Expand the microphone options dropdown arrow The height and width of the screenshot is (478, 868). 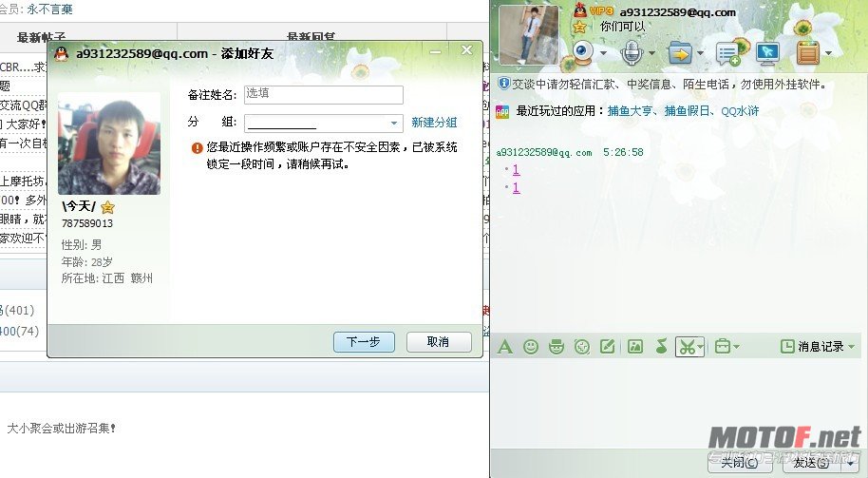(651, 54)
